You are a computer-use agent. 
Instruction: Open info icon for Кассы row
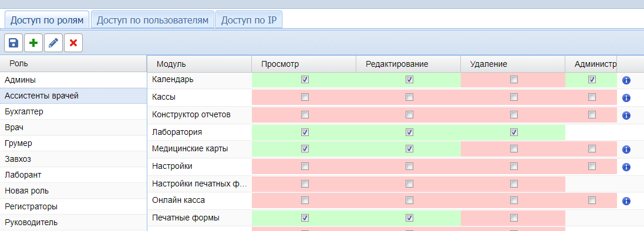click(626, 98)
